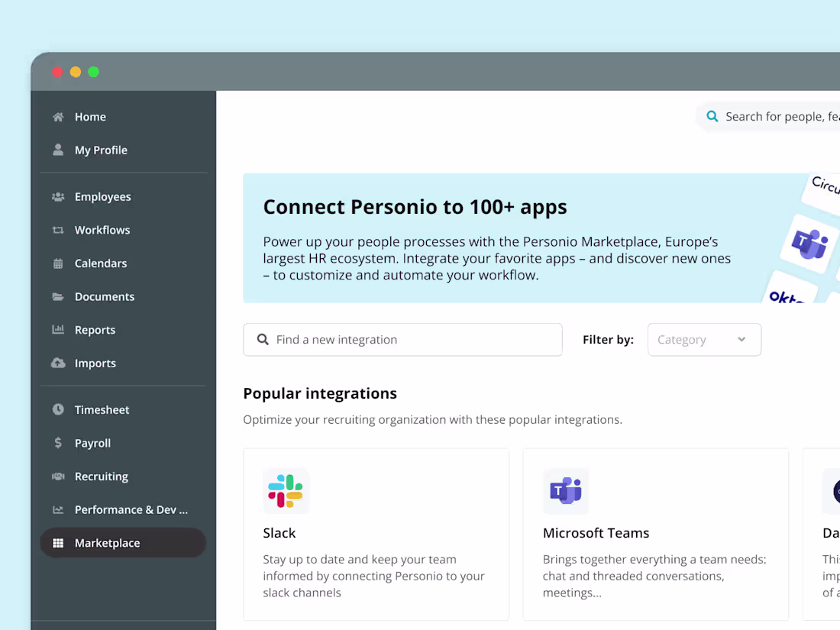Click the Recruiting megaphone icon
Screen dimensions: 840x630
pyautogui.click(x=58, y=476)
